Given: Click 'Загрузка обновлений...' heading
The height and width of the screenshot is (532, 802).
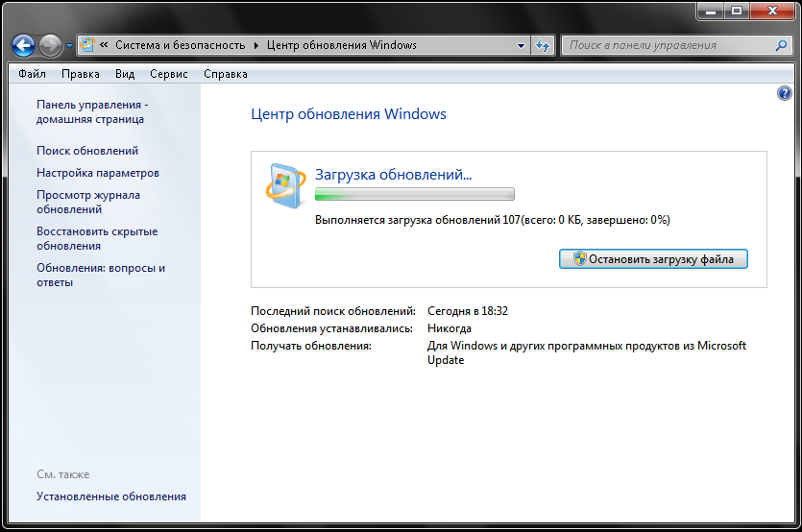Looking at the screenshot, I should [x=394, y=175].
